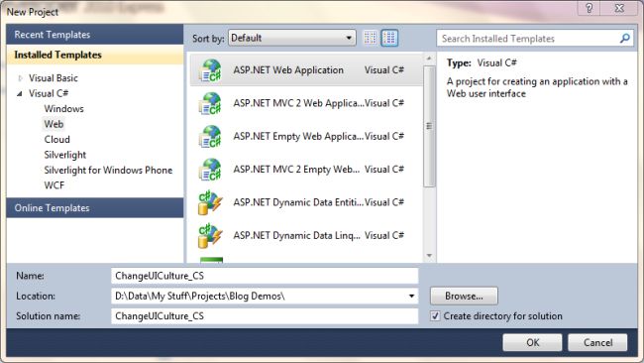This screenshot has height=363, width=644.
Task: Click the ASP.NET Web Application template icon
Action: [x=210, y=70]
